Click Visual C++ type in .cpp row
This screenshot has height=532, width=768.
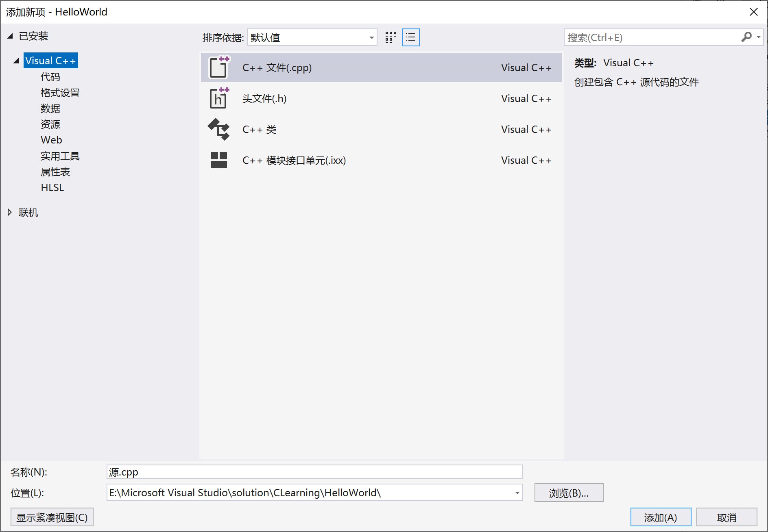coord(526,67)
